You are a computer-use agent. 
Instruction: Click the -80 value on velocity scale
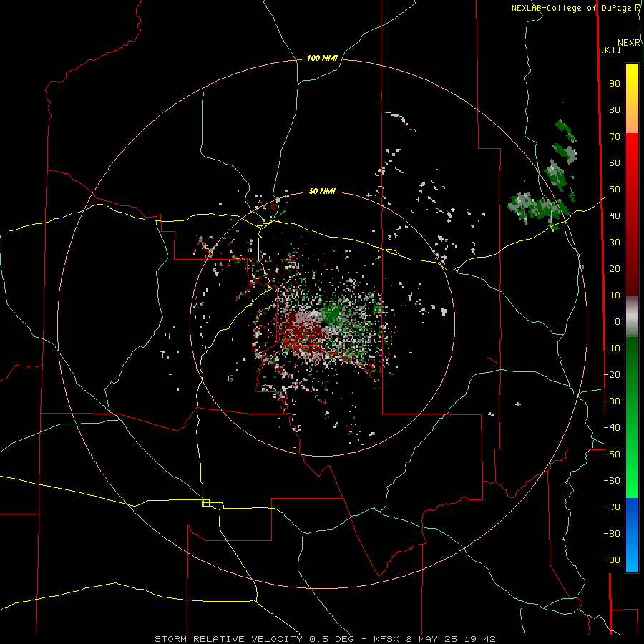pos(612,534)
